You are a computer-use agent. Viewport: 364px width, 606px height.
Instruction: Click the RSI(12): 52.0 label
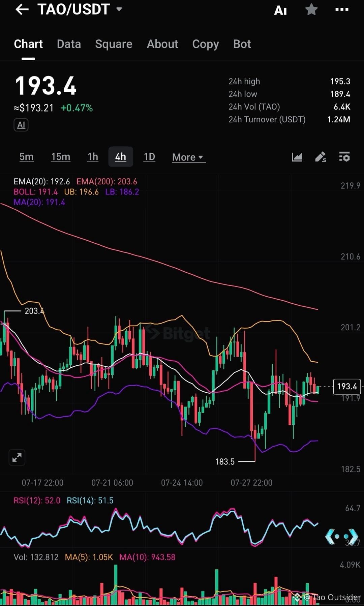pyautogui.click(x=37, y=501)
